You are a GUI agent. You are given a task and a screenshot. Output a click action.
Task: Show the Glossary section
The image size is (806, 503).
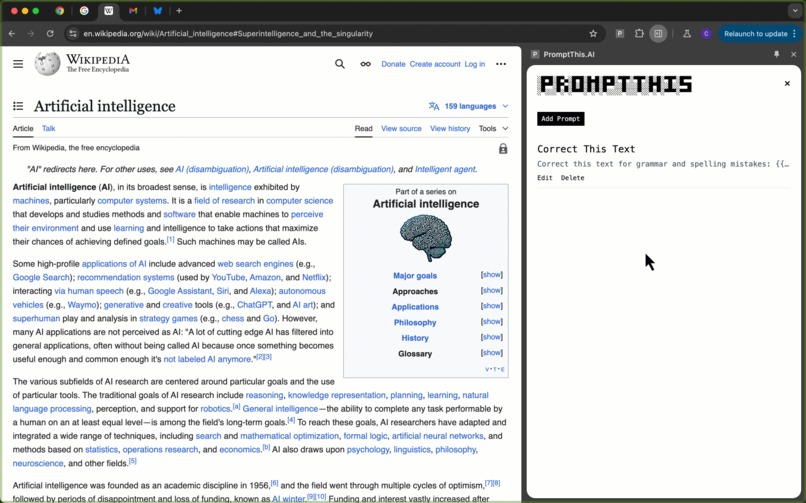tap(491, 353)
